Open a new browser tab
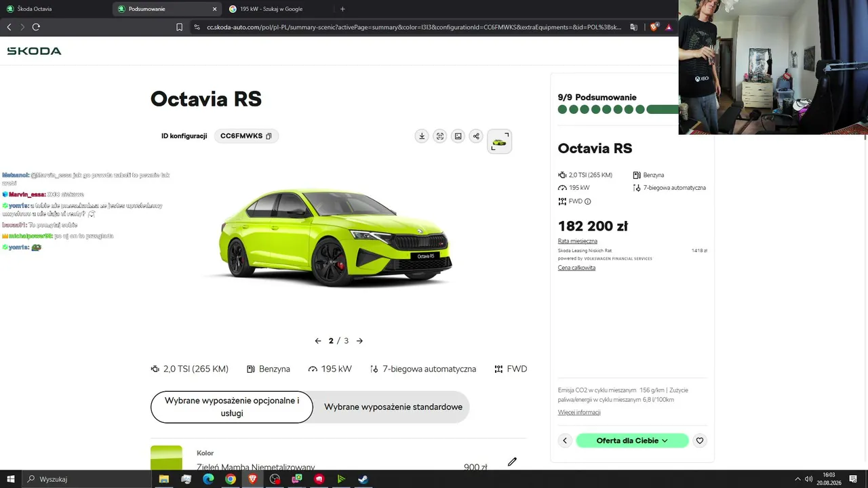868x488 pixels. tap(342, 9)
